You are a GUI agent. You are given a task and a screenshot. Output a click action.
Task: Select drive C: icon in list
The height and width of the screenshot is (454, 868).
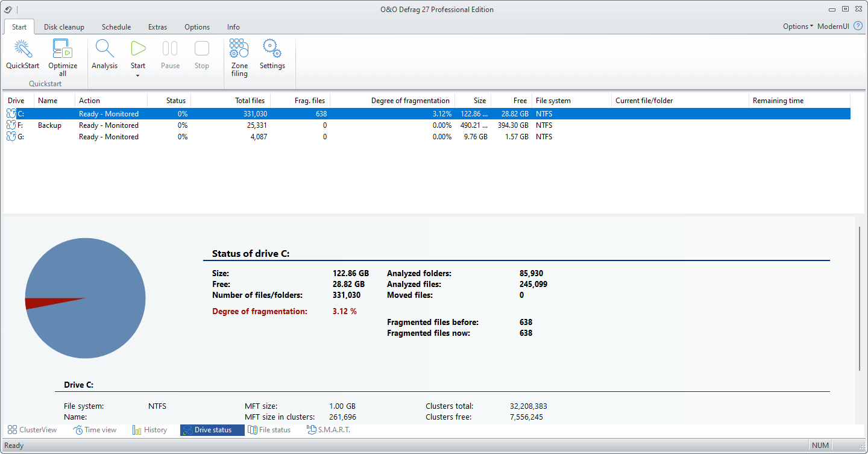coord(11,113)
